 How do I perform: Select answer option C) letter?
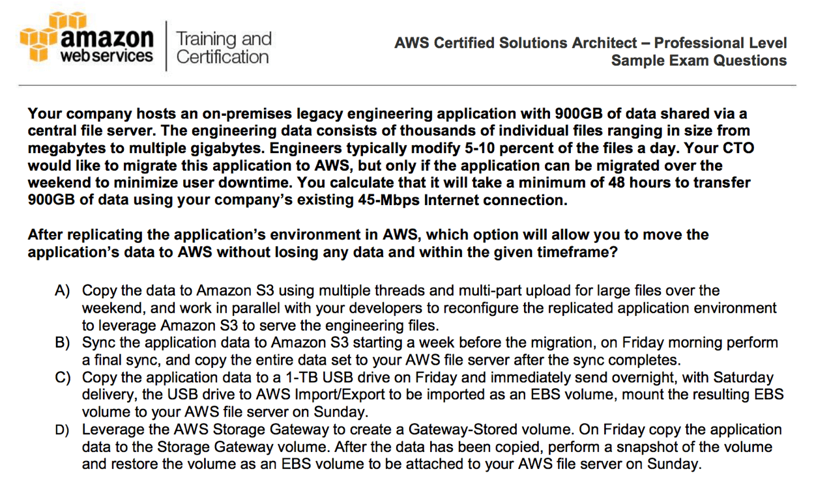pos(63,378)
